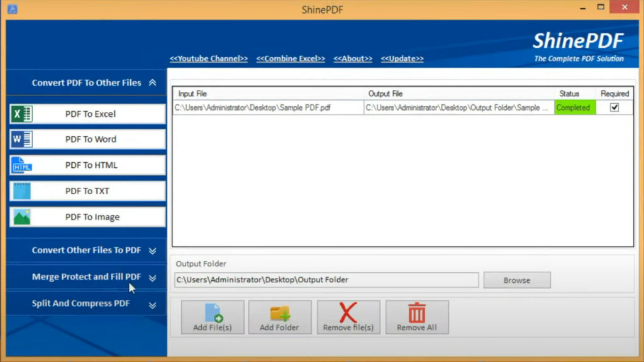Viewport: 644px width, 362px height.
Task: Click the Add Folder button
Action: [280, 317]
